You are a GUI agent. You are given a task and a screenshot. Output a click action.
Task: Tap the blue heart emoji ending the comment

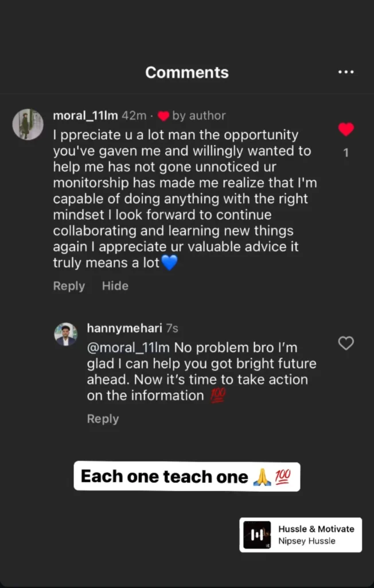click(x=169, y=264)
